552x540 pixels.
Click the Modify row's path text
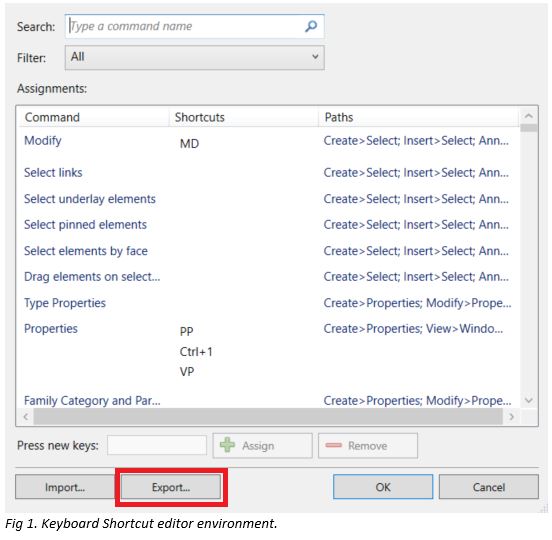coord(416,141)
